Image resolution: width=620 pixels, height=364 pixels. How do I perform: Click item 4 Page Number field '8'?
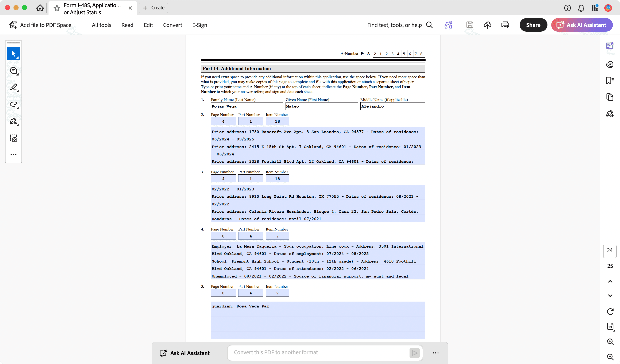click(x=223, y=236)
